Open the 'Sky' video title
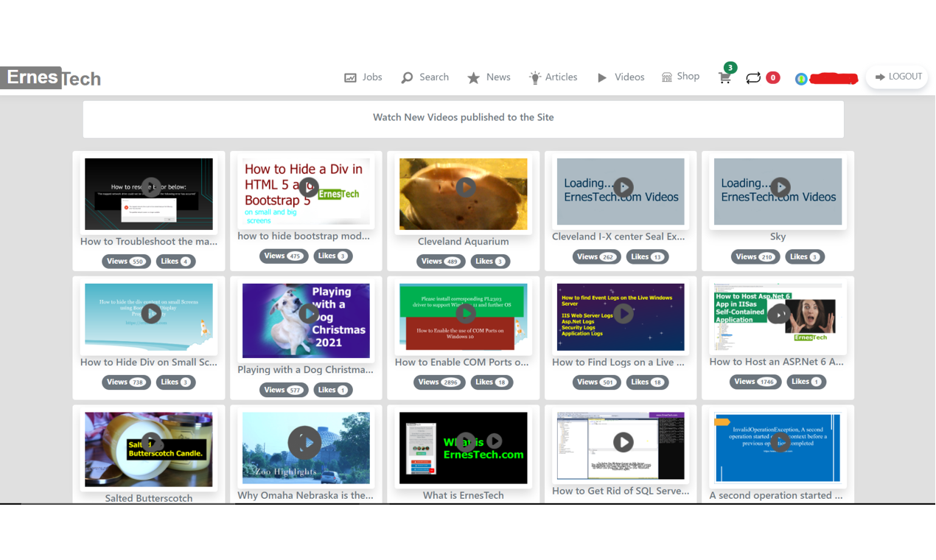This screenshot has width=936, height=560. (x=778, y=236)
